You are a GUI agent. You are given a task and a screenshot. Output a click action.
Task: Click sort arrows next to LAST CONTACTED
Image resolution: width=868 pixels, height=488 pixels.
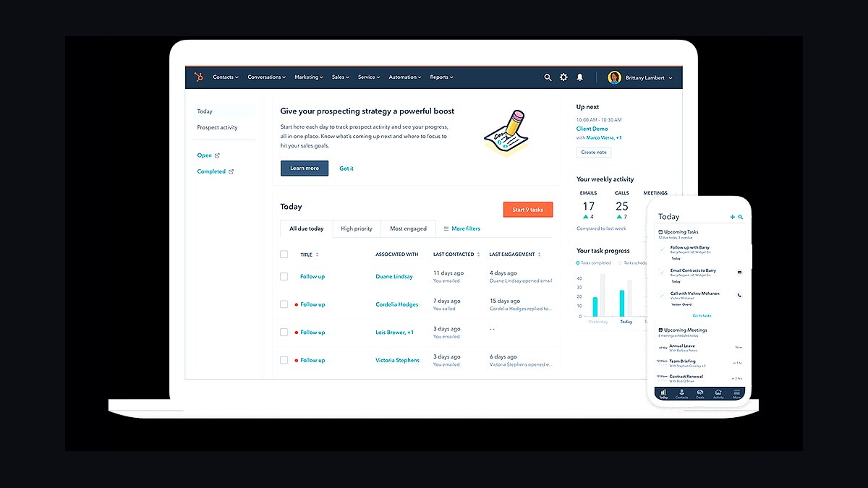(x=479, y=254)
